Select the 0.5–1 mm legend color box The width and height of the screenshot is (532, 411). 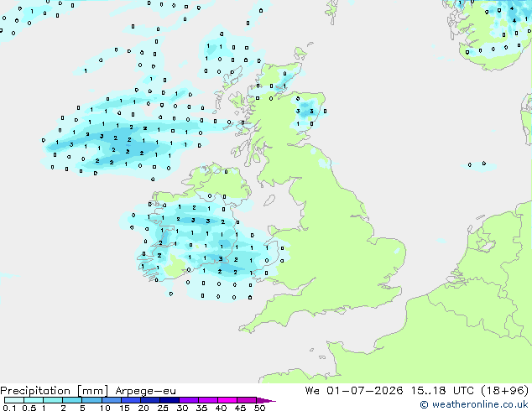pyautogui.click(x=34, y=400)
